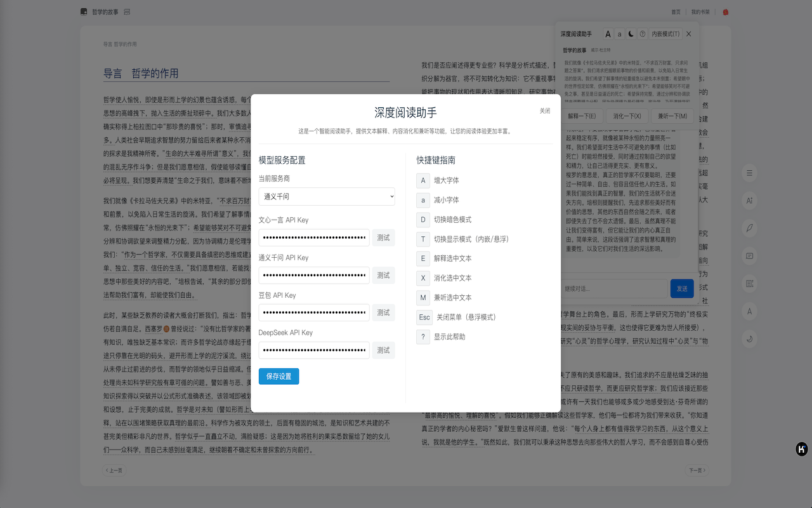Close the assistant panel with the X icon
Image resolution: width=812 pixels, height=508 pixels.
point(689,34)
